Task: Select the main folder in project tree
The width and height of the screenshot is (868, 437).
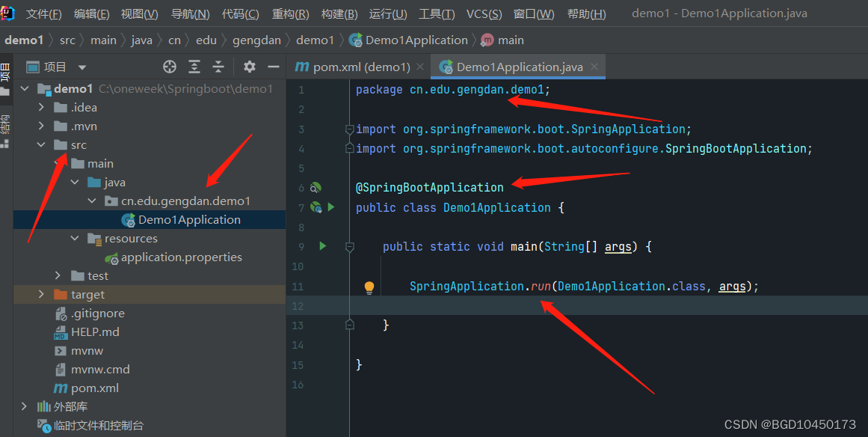Action: click(x=100, y=164)
